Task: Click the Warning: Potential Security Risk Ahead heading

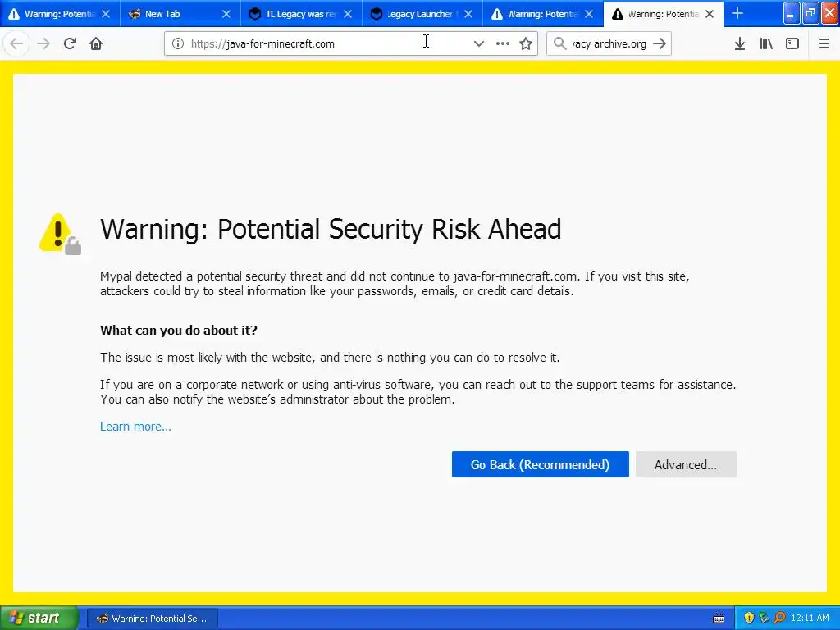Action: 331,230
